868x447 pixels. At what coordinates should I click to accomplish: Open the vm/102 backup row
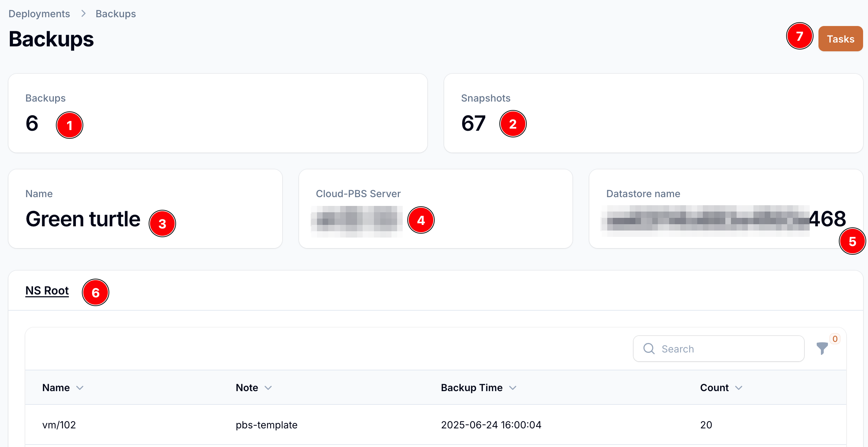(59, 425)
